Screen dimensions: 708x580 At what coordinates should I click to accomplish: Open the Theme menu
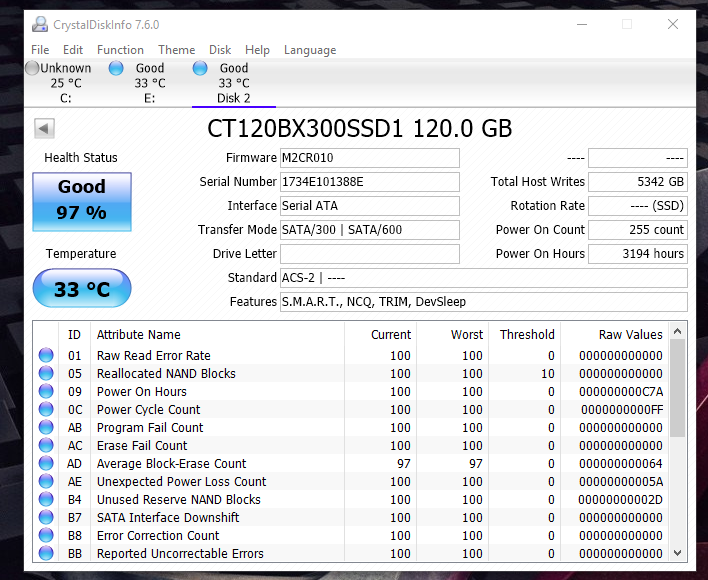176,50
